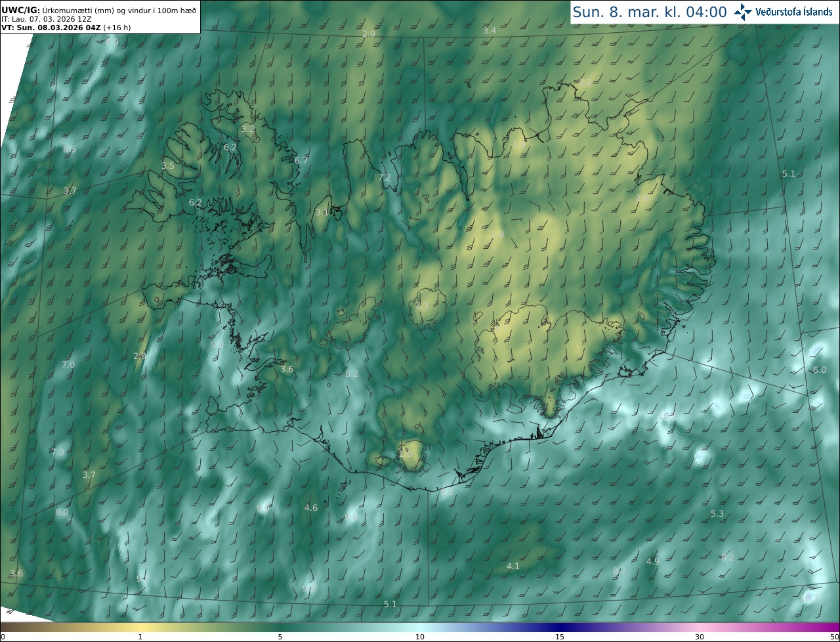The width and height of the screenshot is (840, 642).
Task: Click the 4.1 value on the map
Action: 513,566
